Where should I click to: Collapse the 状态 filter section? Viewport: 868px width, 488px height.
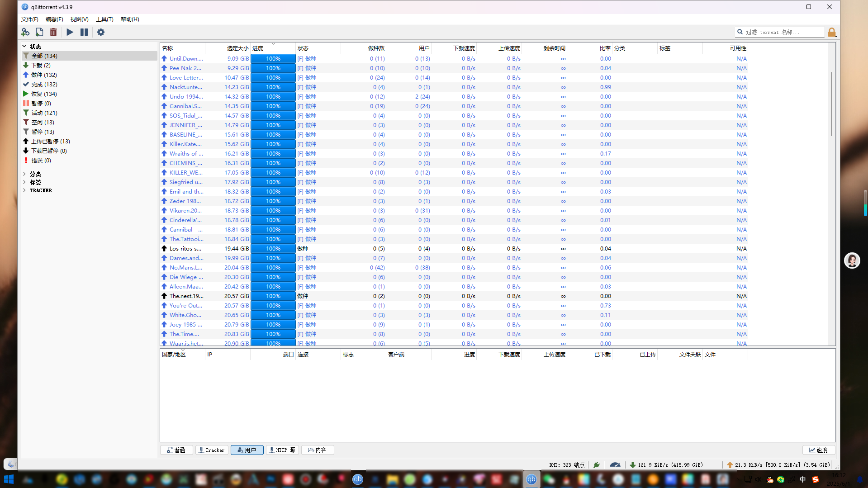tap(24, 46)
